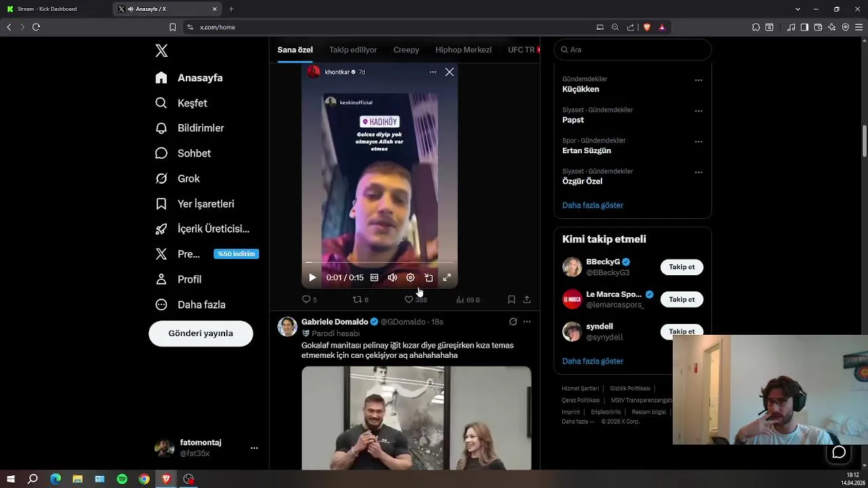
Task: Open more menu on Gabriele Domaldo post
Action: pyautogui.click(x=527, y=321)
